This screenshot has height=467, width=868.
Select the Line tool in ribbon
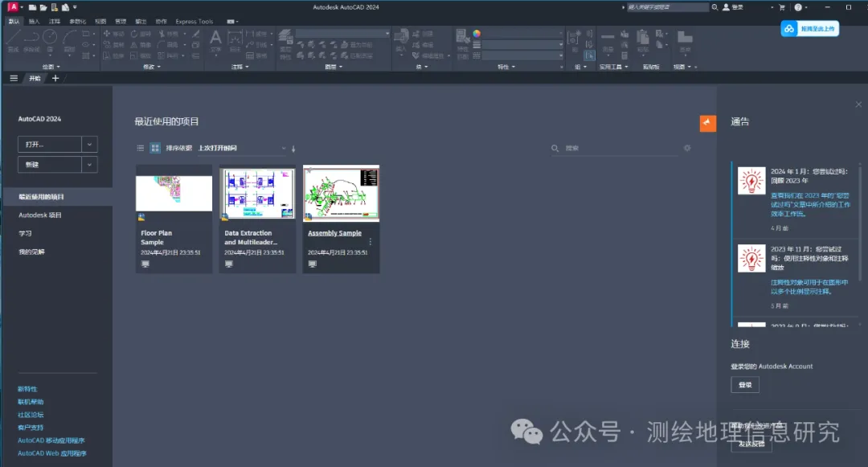click(14, 41)
